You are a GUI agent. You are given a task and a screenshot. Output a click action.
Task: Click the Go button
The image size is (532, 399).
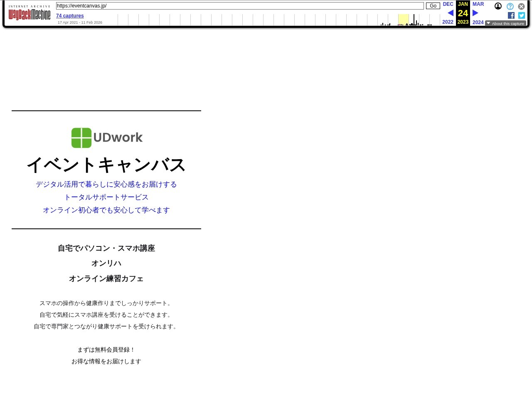coord(433,6)
